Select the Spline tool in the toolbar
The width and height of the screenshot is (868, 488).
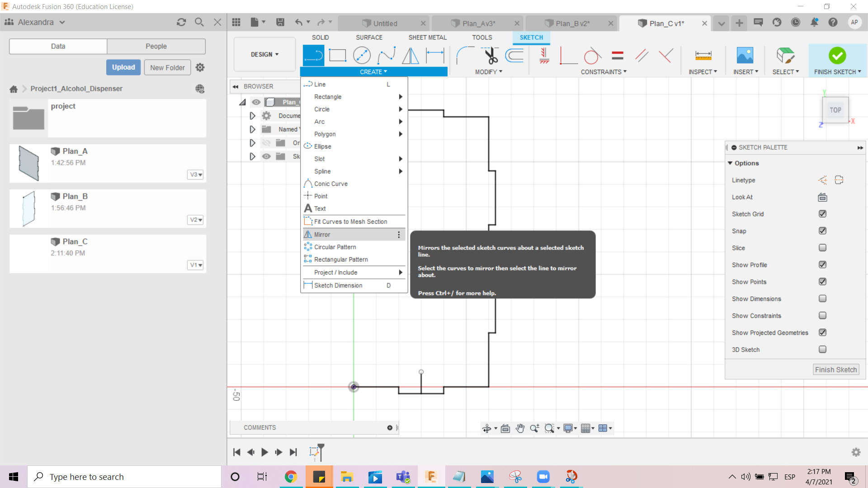coord(386,56)
